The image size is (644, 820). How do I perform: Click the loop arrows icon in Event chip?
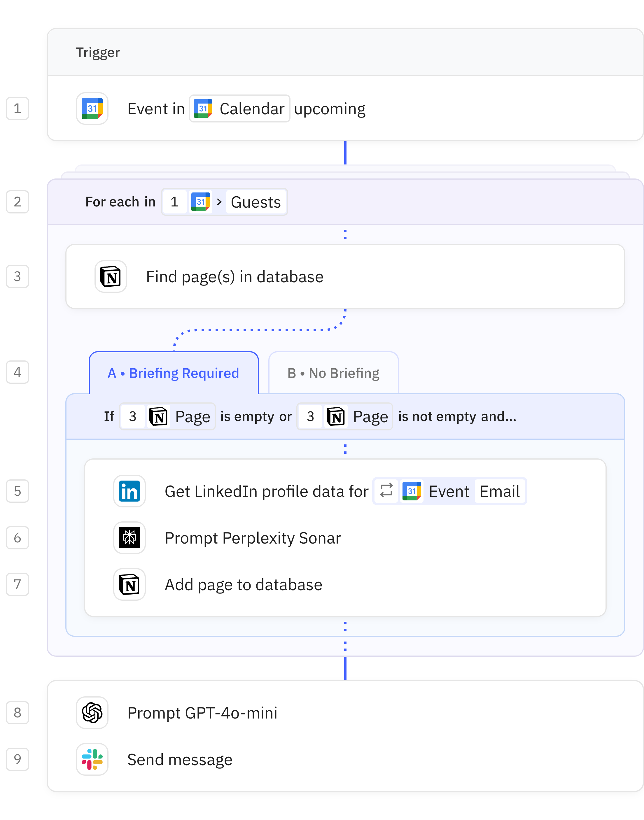(x=386, y=491)
